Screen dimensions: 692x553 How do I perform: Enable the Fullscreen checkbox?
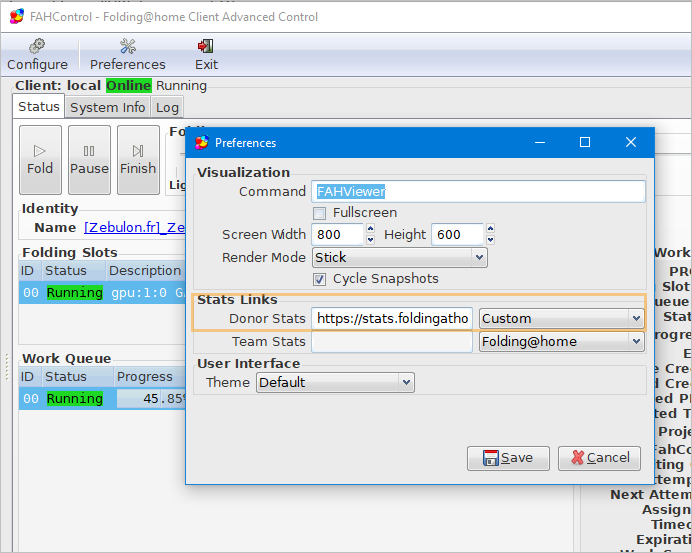[319, 213]
